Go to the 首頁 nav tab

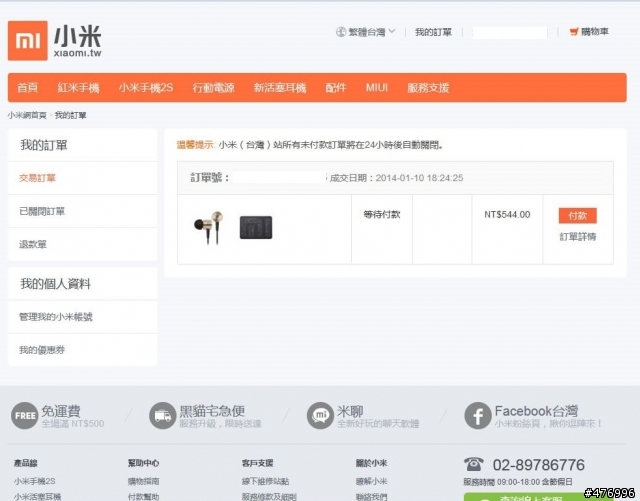click(27, 88)
